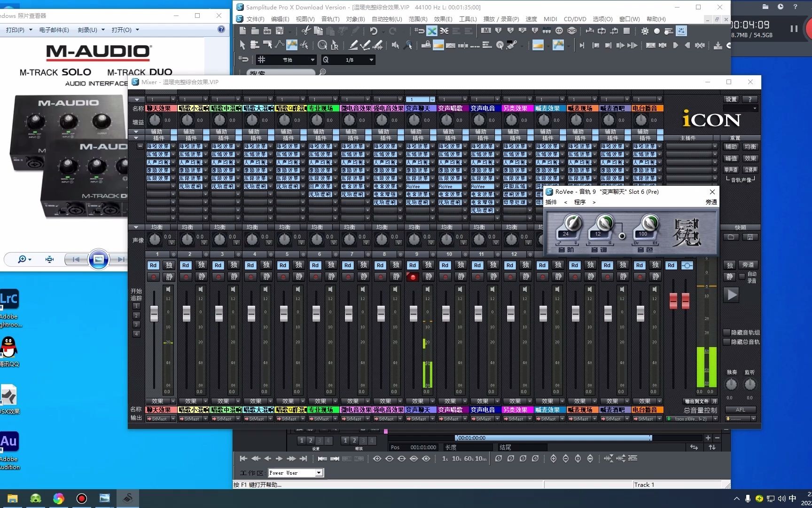Select the arrow pointer mouse tool
The image size is (812, 508).
pyautogui.click(x=242, y=45)
